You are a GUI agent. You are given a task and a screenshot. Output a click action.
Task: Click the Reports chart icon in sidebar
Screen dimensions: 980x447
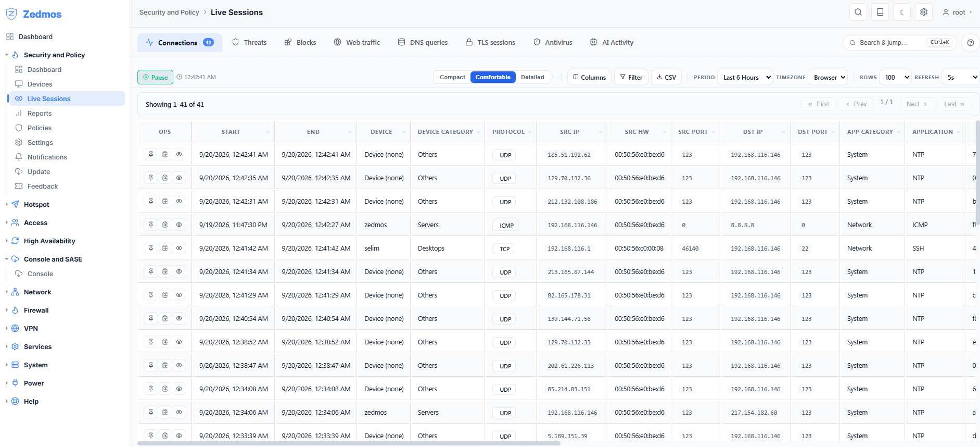click(19, 113)
